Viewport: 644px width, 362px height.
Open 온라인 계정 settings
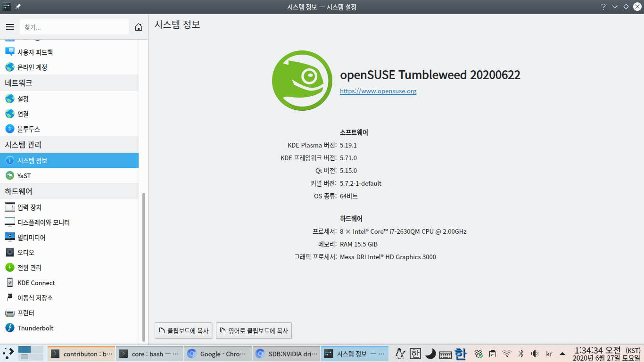[x=69, y=67]
